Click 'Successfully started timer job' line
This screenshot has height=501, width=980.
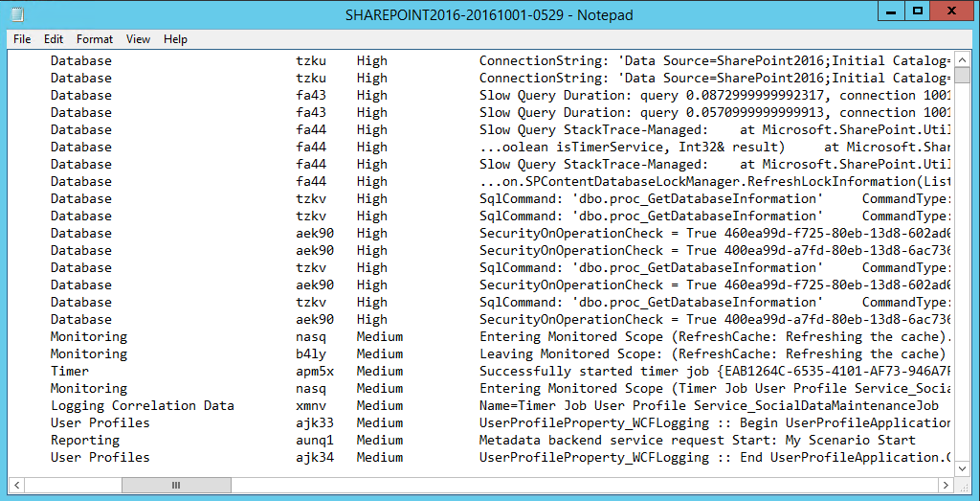pos(715,371)
